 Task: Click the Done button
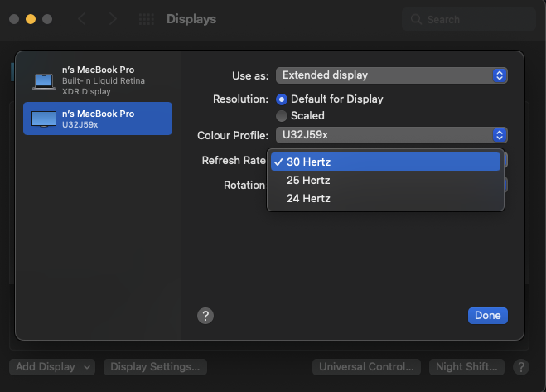pyautogui.click(x=487, y=316)
